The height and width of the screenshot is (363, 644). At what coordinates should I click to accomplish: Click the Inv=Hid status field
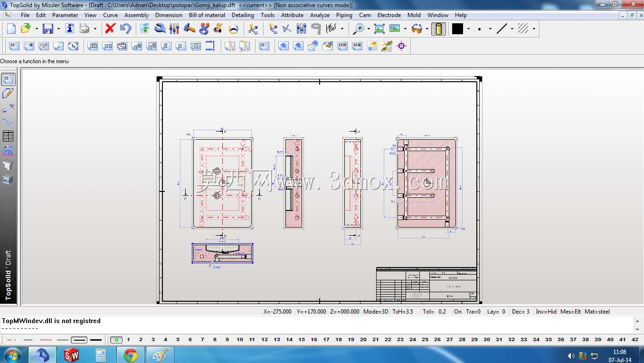tap(546, 312)
